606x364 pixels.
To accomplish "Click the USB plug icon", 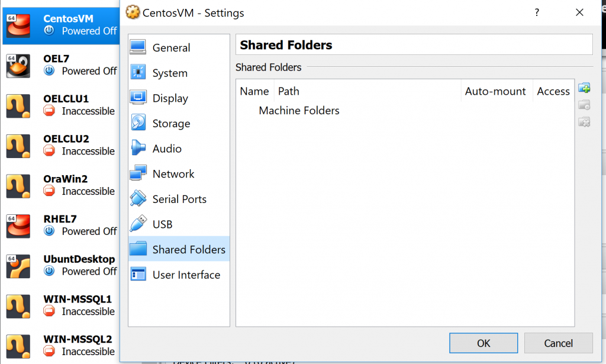I will [x=138, y=223].
